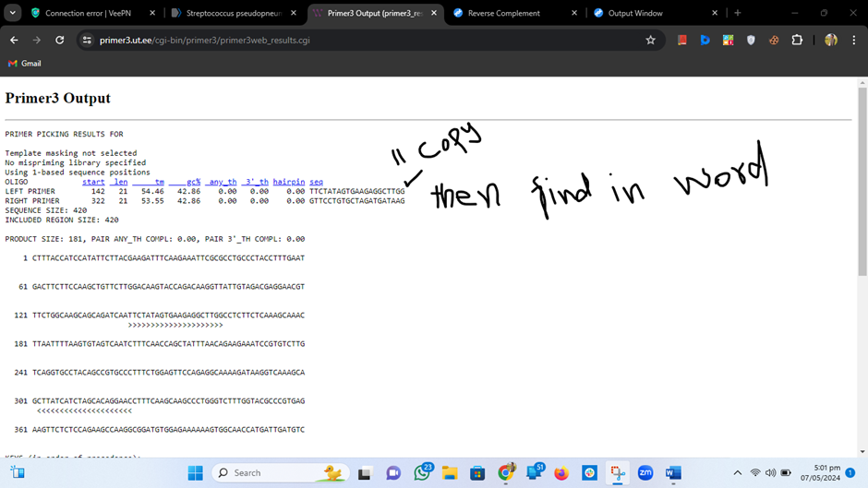Viewport: 868px width, 488px height.
Task: Open site information icon in address bar
Action: point(87,40)
